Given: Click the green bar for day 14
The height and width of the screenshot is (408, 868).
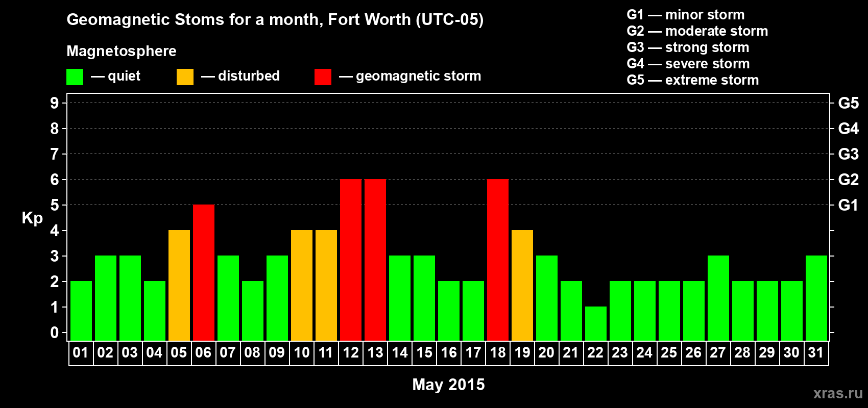Looking at the screenshot, I should (400, 298).
